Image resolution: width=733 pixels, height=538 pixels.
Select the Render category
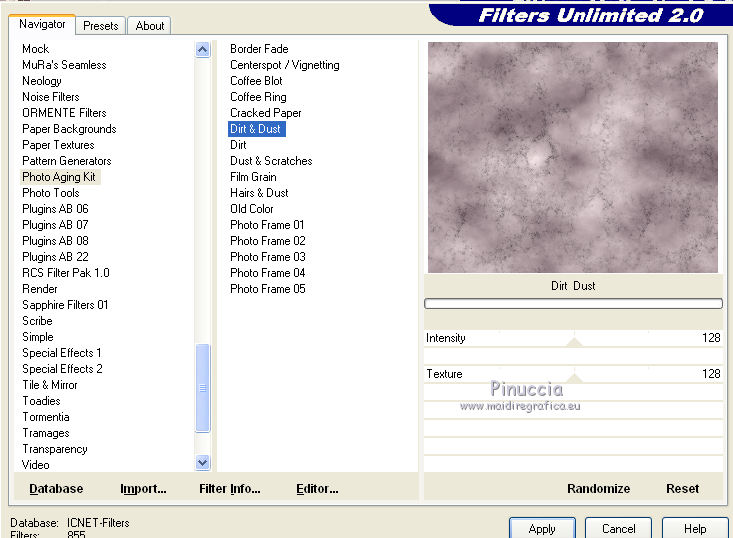[40, 289]
